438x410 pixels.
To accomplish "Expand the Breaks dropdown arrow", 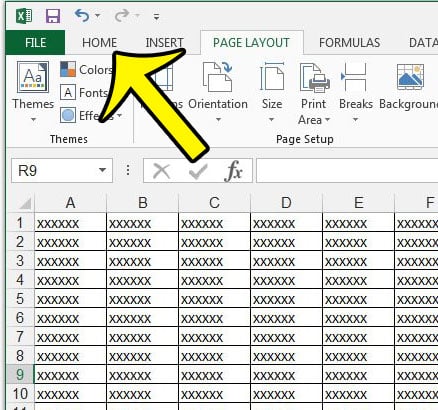I will (x=355, y=119).
